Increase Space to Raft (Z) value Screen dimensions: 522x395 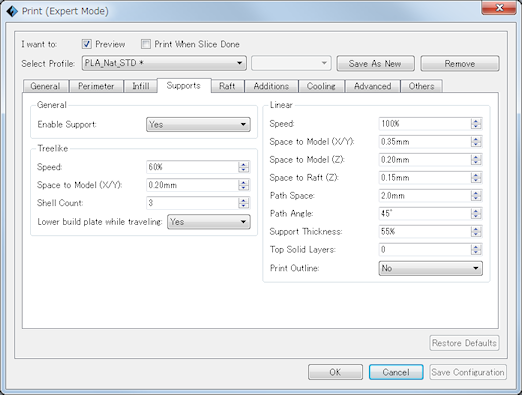(476, 175)
